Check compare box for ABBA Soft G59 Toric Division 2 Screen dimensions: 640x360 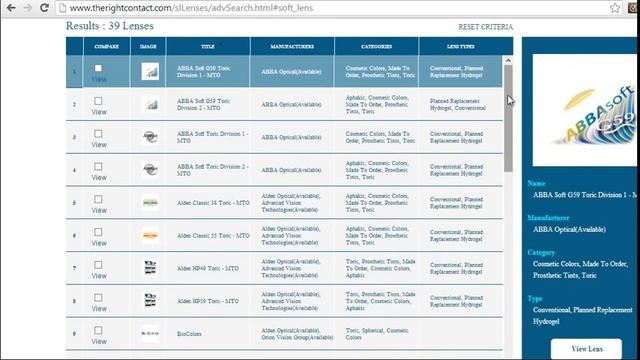[x=98, y=101]
